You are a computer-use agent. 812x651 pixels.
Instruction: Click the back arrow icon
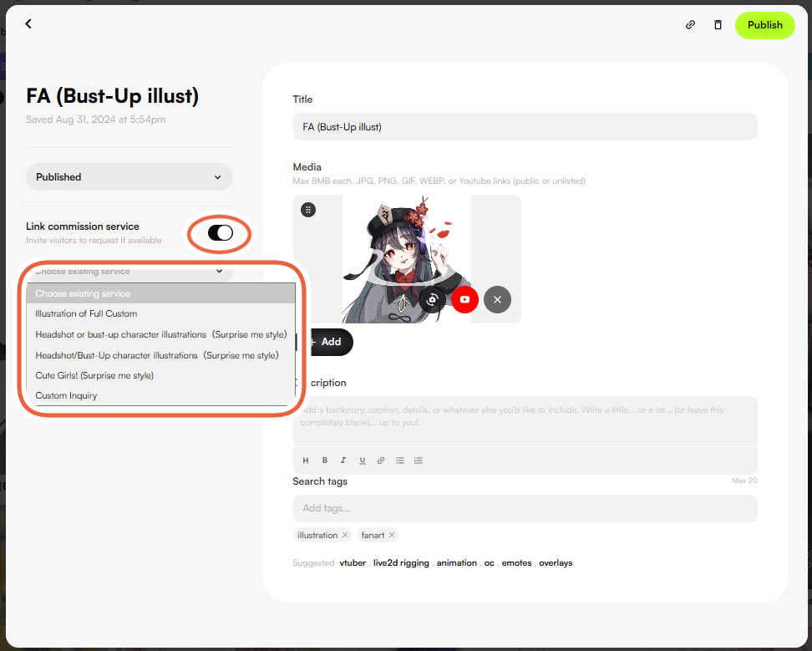click(x=28, y=24)
